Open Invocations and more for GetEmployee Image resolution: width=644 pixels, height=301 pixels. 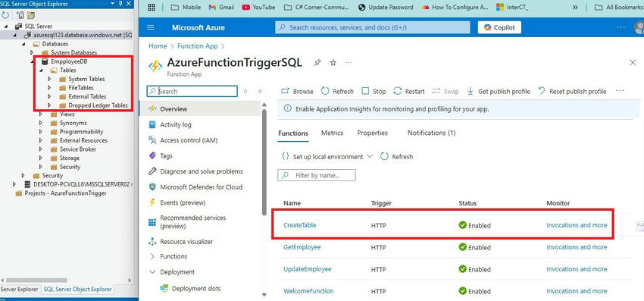coord(577,247)
